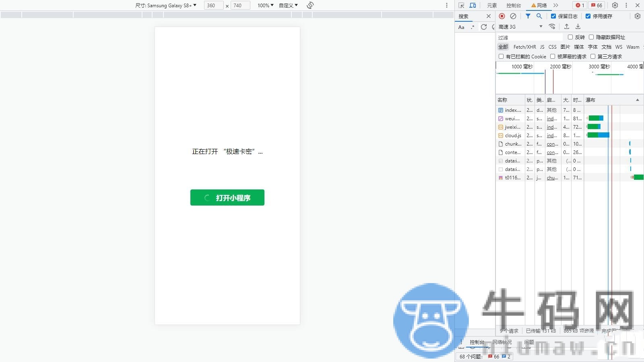Toggle the device toolbar icon
Image resolution: width=644 pixels, height=362 pixels.
coord(473,5)
